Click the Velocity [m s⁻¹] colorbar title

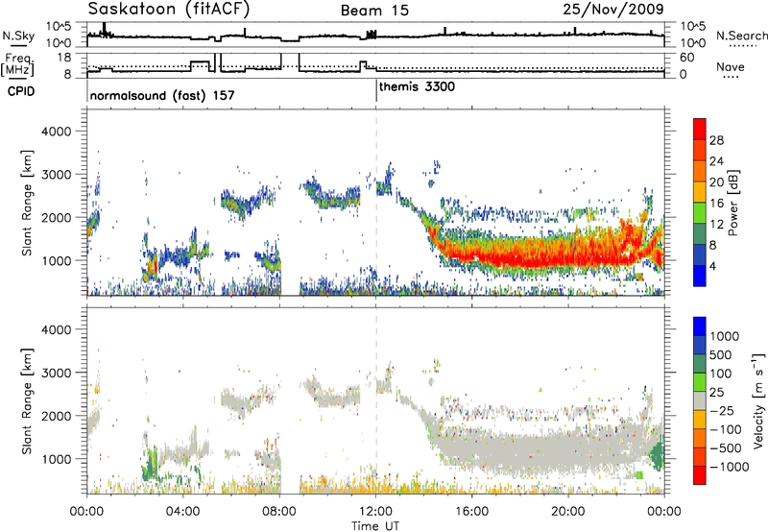(x=758, y=400)
